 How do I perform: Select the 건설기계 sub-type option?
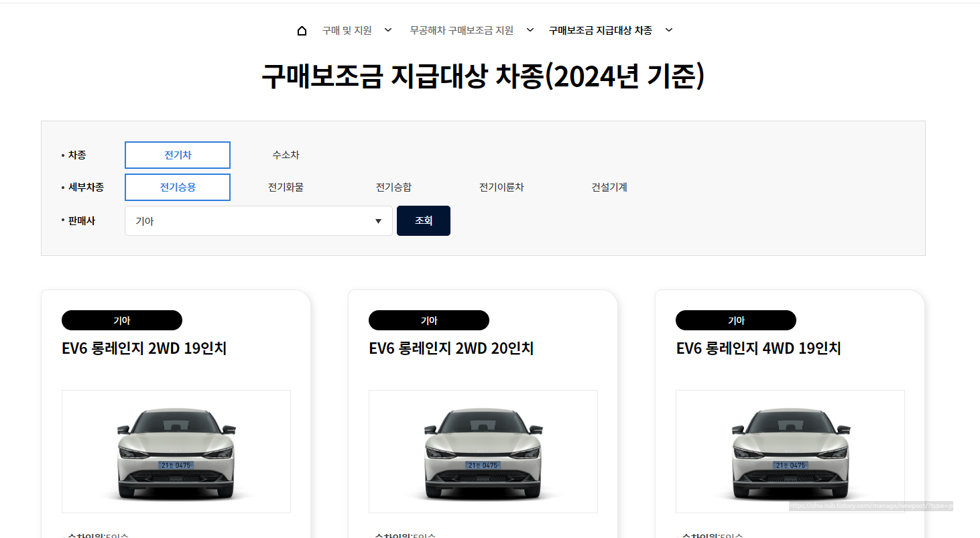coord(609,187)
